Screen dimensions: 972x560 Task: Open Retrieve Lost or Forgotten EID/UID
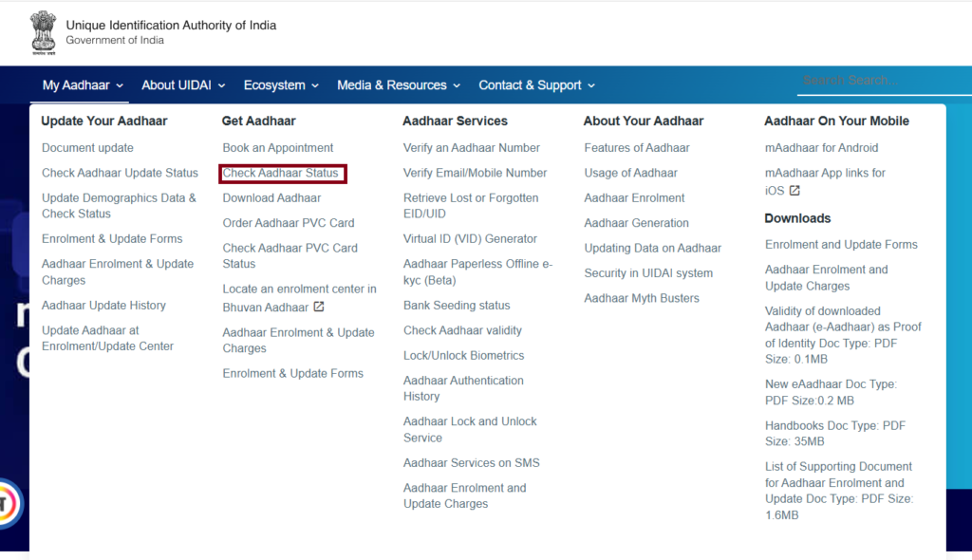coord(471,205)
